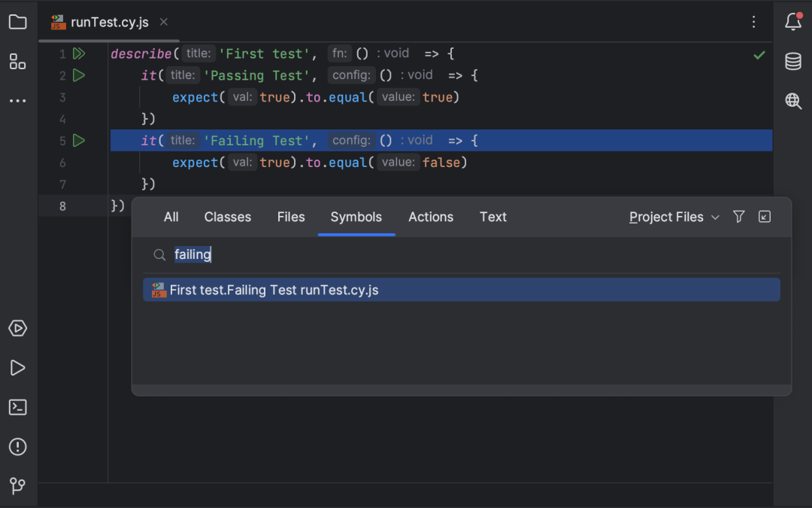Run the 'First test' describe suite

(x=79, y=53)
